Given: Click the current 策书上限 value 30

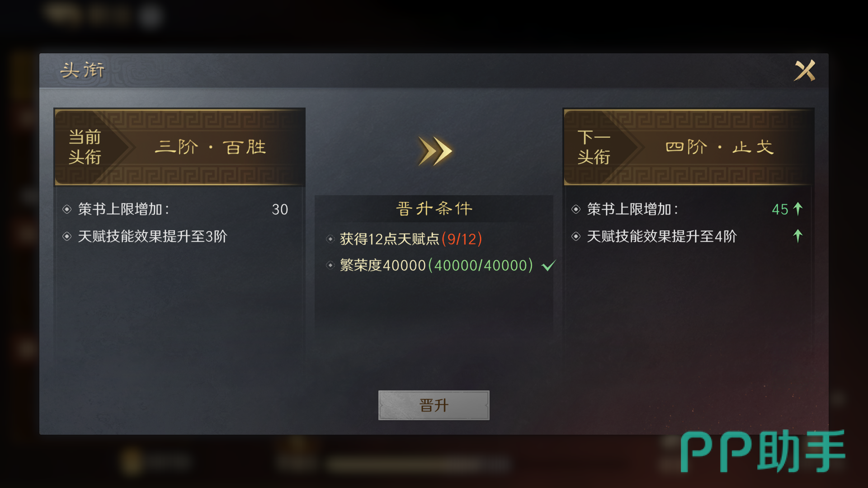Looking at the screenshot, I should click(x=280, y=209).
